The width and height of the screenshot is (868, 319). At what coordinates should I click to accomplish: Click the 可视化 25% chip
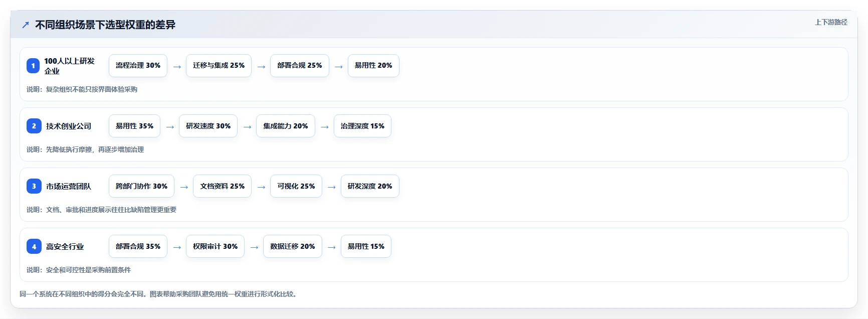pos(296,186)
